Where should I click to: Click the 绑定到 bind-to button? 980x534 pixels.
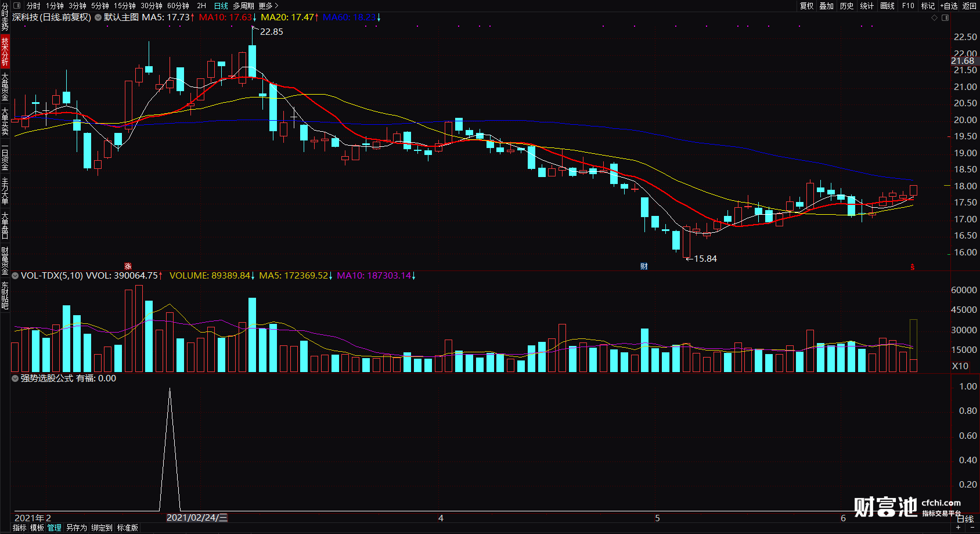(x=102, y=528)
